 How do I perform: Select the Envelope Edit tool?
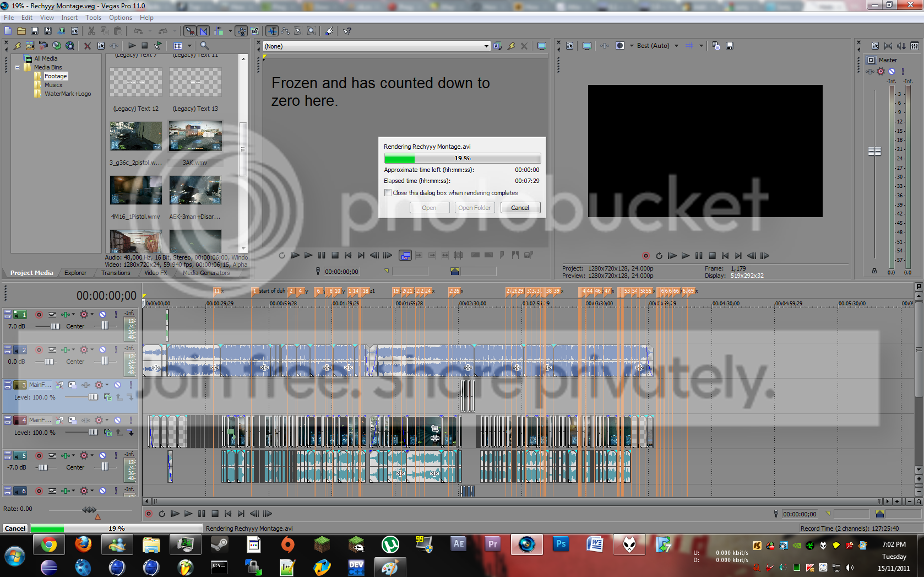tap(285, 31)
